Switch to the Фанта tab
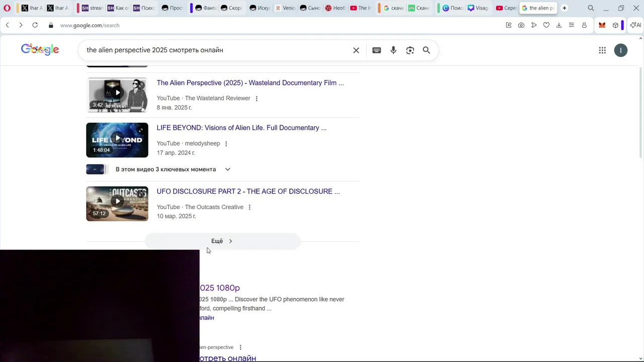 point(206,8)
